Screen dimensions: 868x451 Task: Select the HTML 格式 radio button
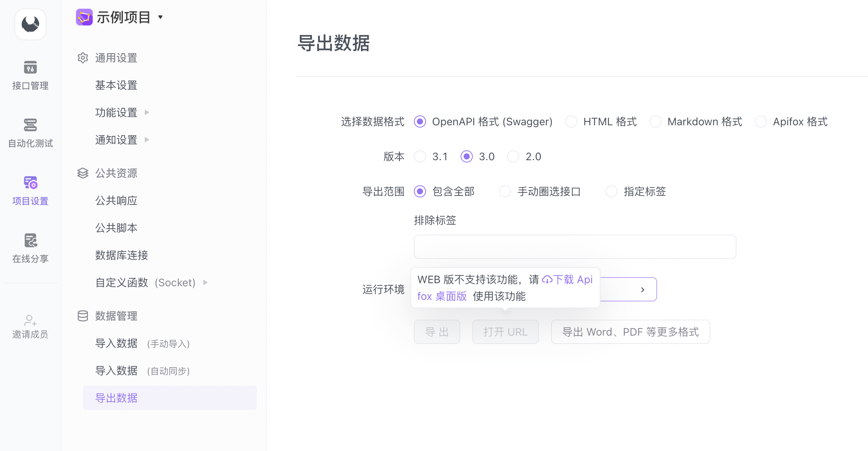(571, 121)
